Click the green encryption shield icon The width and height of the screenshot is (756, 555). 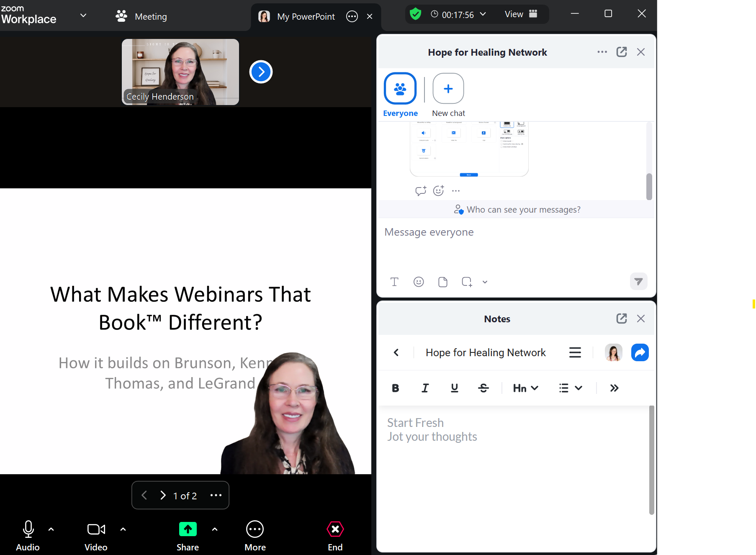pos(415,14)
